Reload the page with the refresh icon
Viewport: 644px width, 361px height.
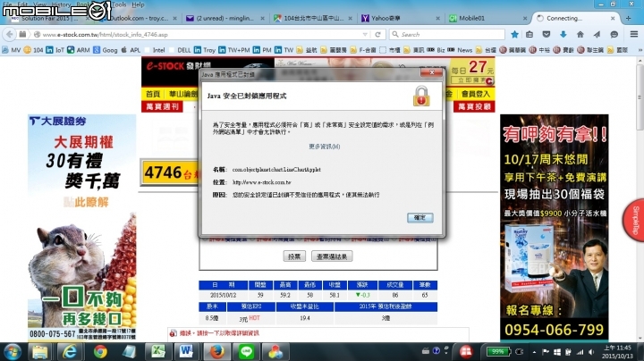pos(377,35)
